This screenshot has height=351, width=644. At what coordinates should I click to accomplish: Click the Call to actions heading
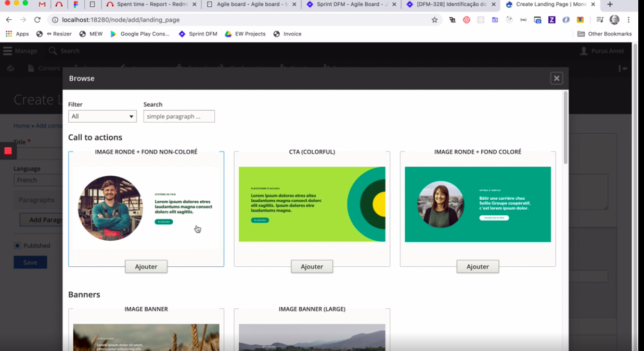pyautogui.click(x=95, y=137)
